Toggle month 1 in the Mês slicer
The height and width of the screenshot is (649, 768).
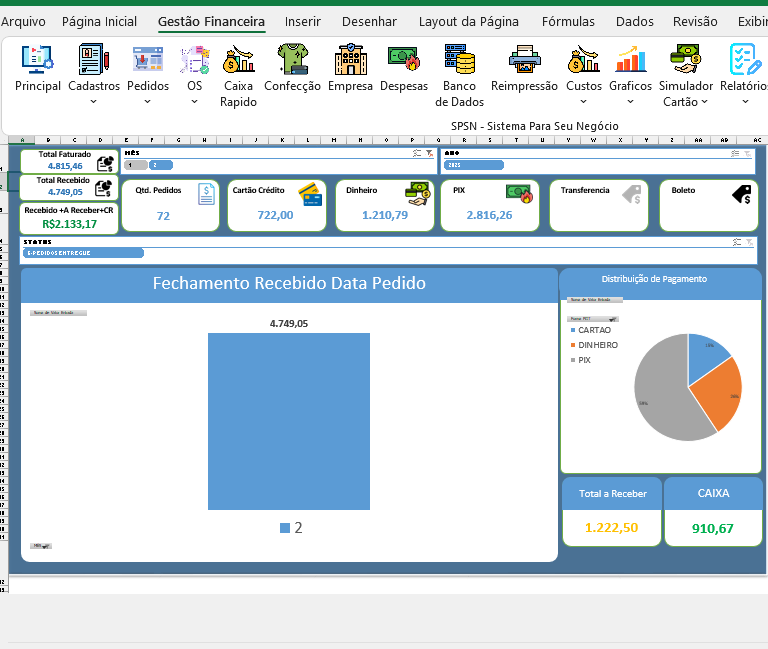pyautogui.click(x=135, y=165)
